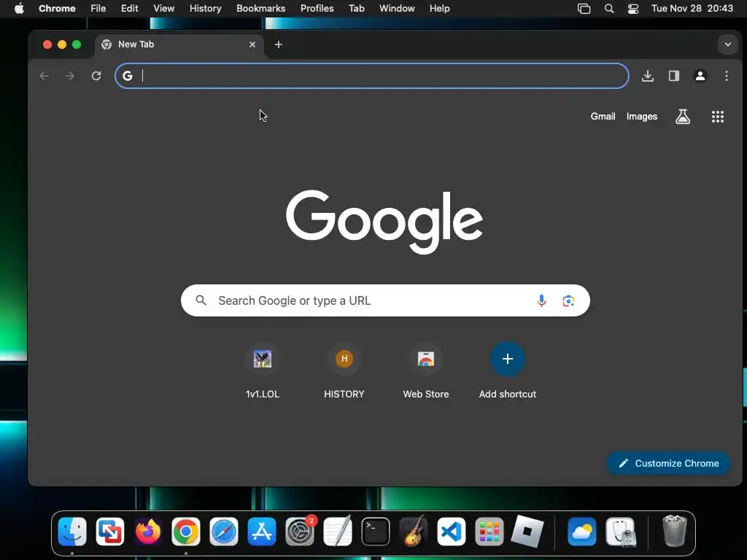Launch Terminal from the Dock
This screenshot has width=747, height=560.
tap(376, 532)
